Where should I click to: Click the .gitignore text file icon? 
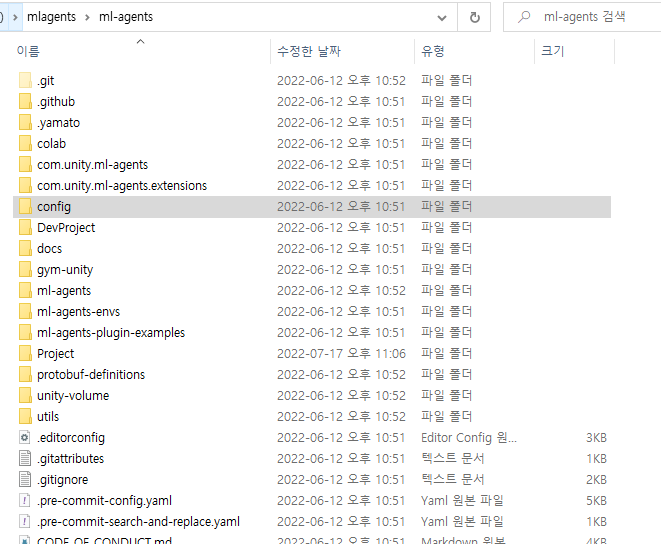(x=25, y=479)
